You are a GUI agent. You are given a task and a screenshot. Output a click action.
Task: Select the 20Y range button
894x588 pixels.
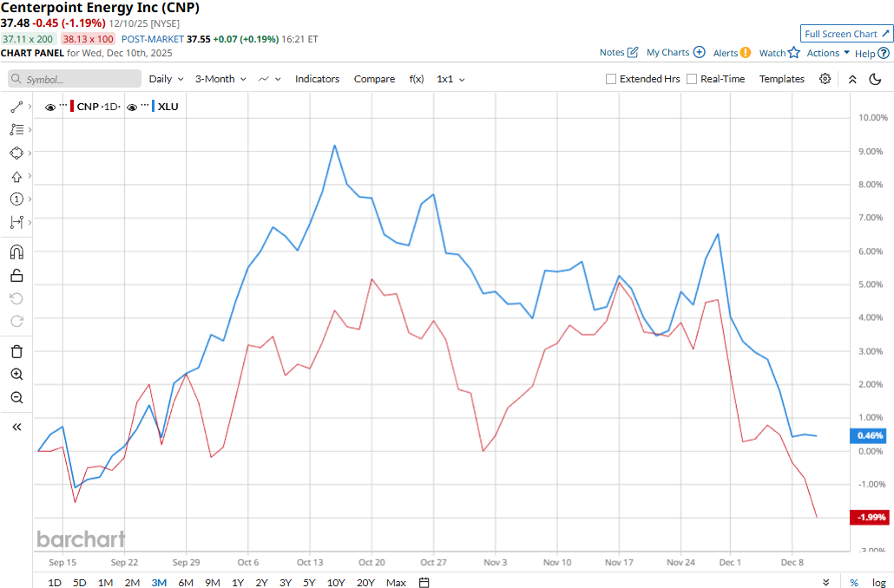click(365, 582)
